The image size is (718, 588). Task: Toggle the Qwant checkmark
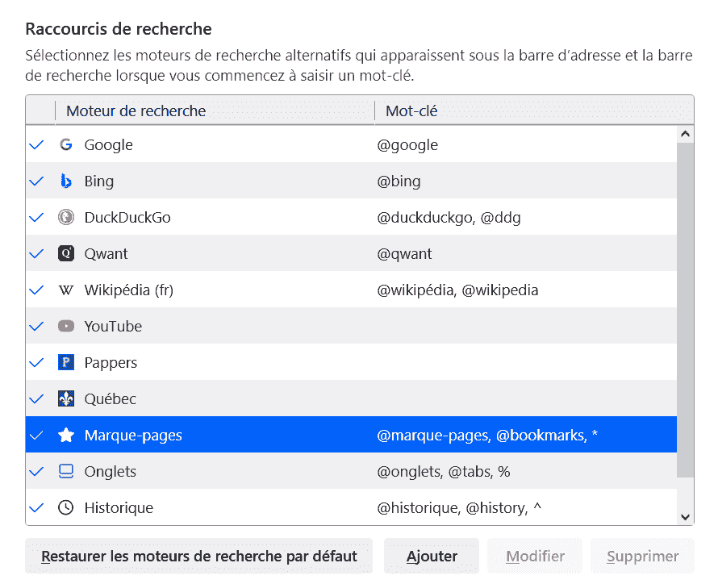(36, 253)
